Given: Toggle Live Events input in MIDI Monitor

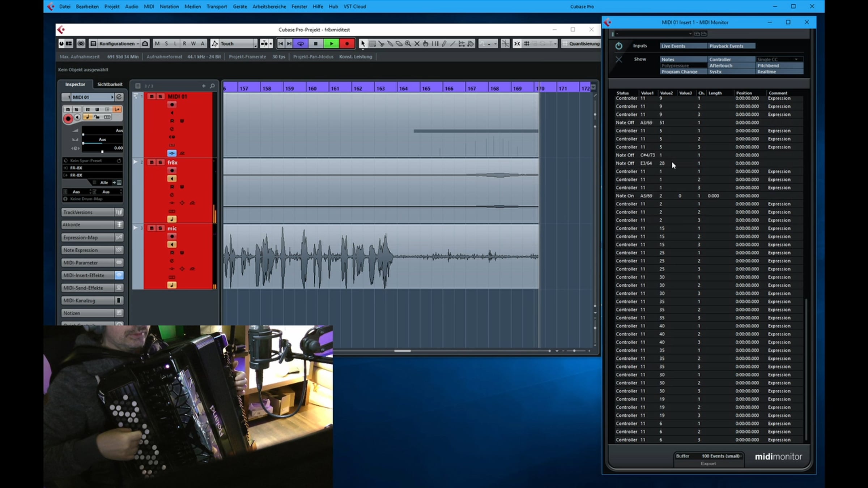Looking at the screenshot, I should (x=683, y=46).
